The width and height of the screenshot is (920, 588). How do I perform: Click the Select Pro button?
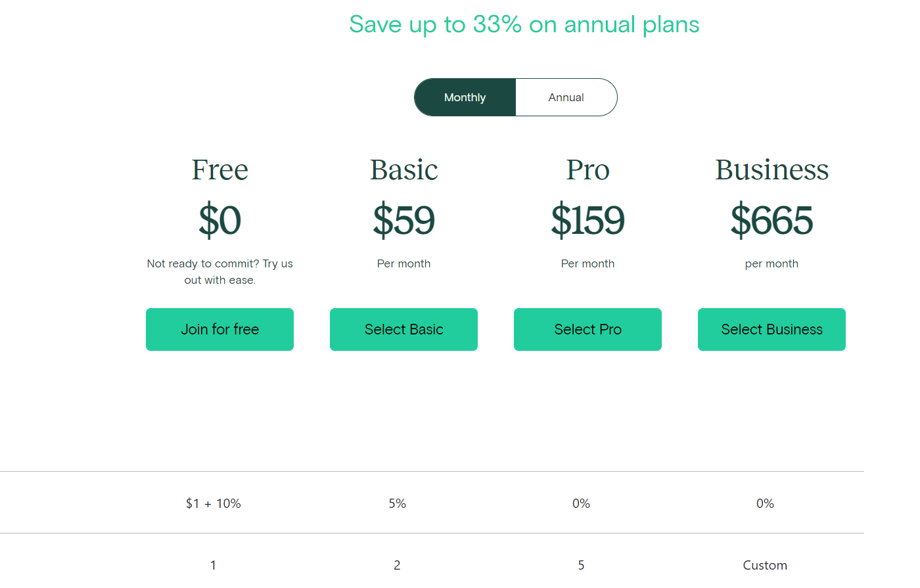(587, 329)
